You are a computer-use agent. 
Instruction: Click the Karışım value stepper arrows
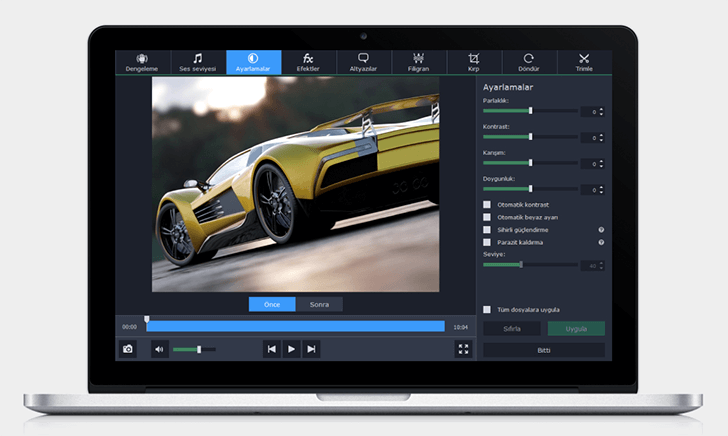(601, 163)
